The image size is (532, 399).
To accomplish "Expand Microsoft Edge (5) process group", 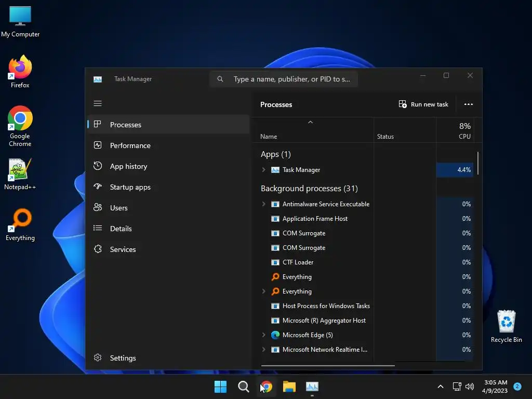I will coord(263,335).
